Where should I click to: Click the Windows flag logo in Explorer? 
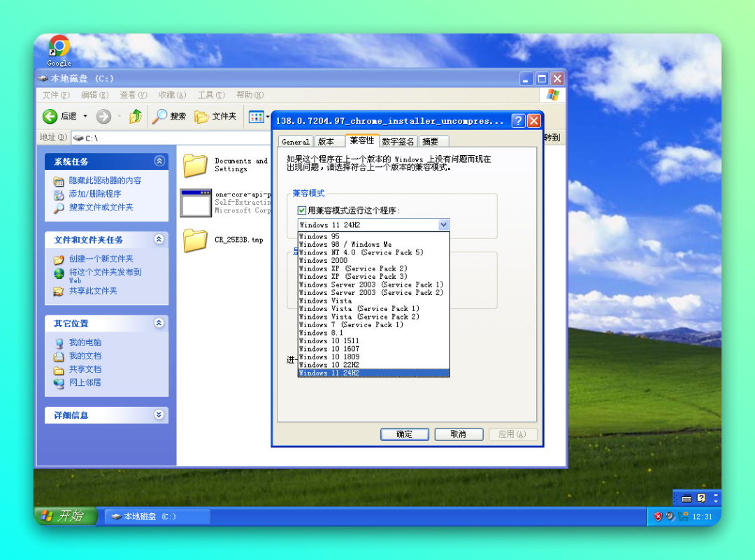point(552,95)
